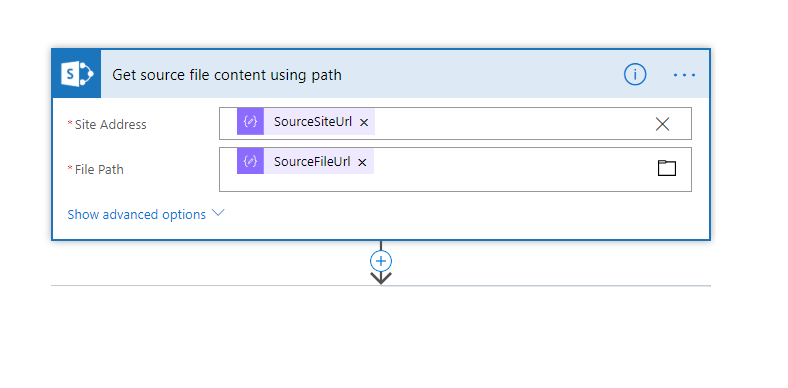This screenshot has height=388, width=788.
Task: Click the File Path label
Action: (x=99, y=170)
